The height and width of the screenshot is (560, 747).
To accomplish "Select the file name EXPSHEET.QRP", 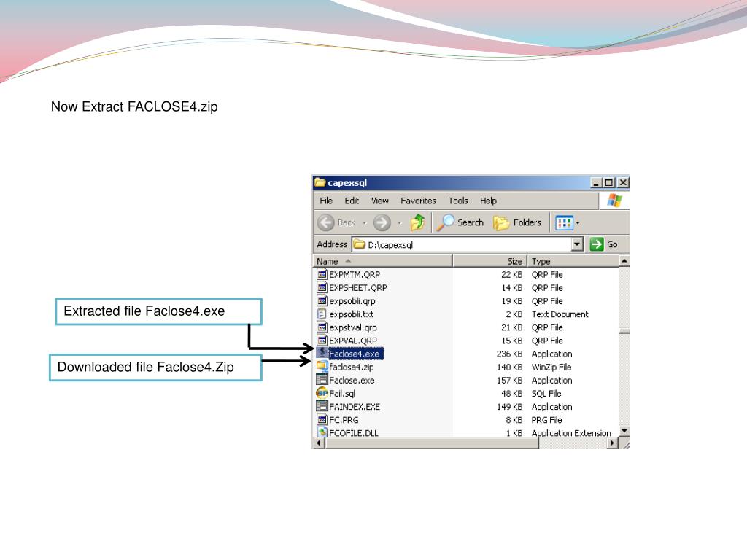I will 357,288.
